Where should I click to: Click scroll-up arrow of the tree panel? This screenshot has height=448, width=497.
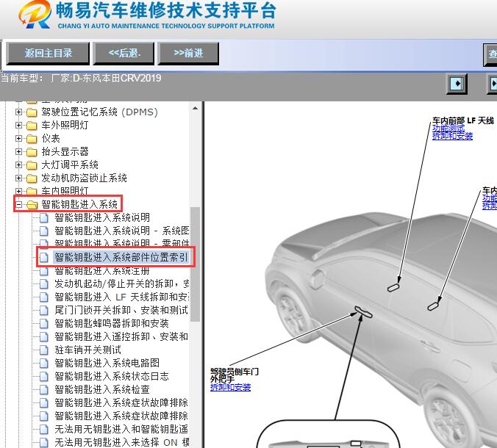(196, 108)
